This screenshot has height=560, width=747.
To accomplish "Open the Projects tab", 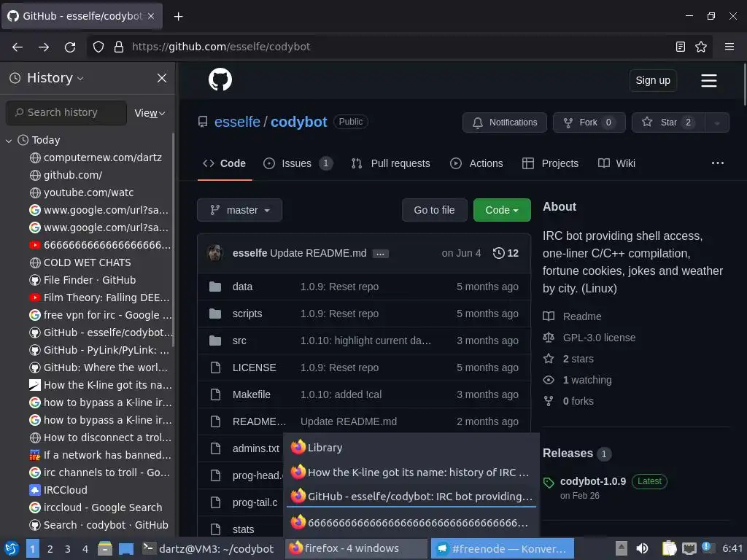I will [x=550, y=163].
